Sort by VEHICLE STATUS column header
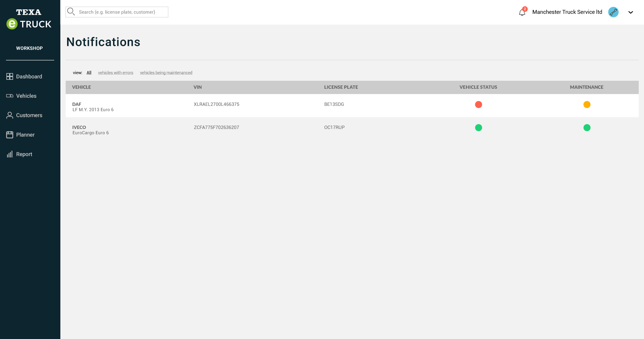 [478, 87]
